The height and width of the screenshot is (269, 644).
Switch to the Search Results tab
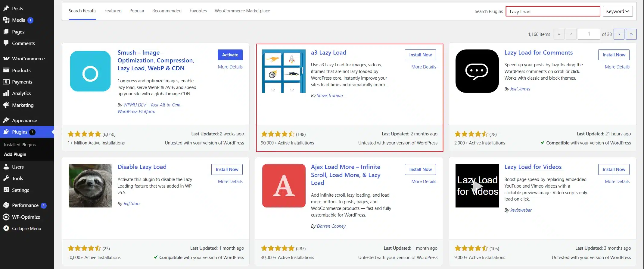(x=82, y=11)
